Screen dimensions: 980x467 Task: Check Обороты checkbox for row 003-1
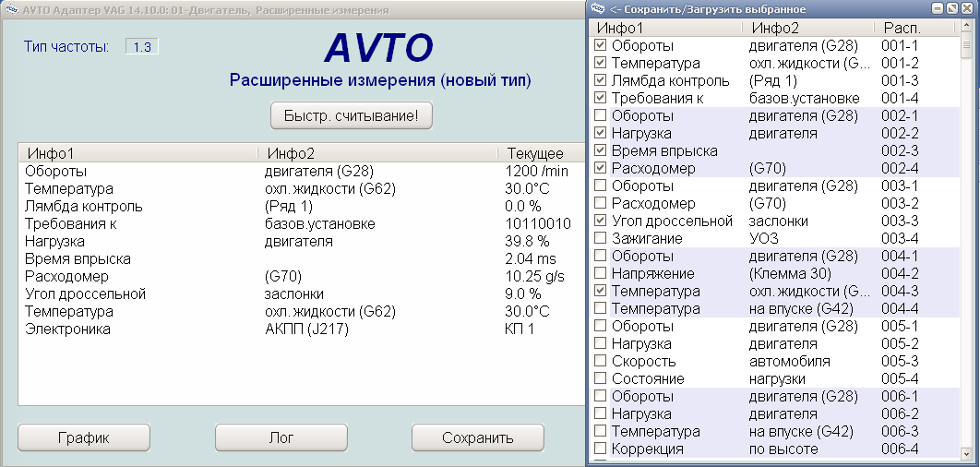[600, 186]
